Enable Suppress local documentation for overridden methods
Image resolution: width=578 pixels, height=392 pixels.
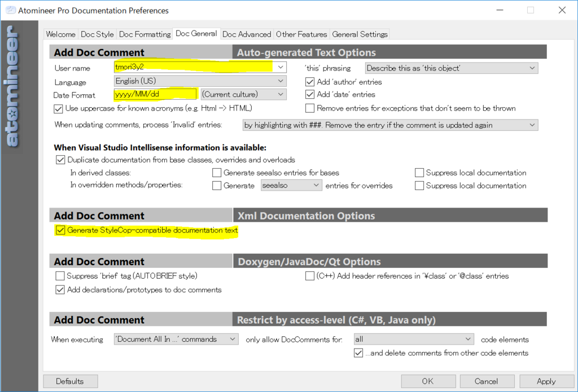point(419,186)
